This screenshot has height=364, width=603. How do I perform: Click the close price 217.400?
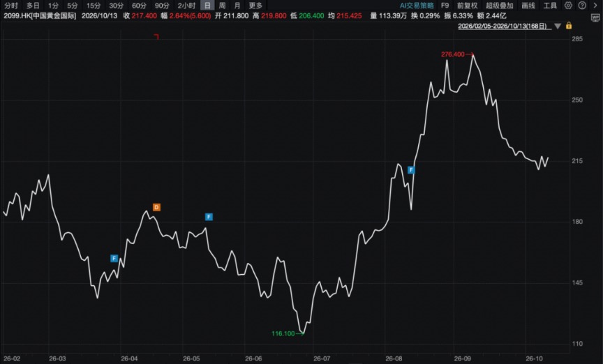[x=144, y=16]
